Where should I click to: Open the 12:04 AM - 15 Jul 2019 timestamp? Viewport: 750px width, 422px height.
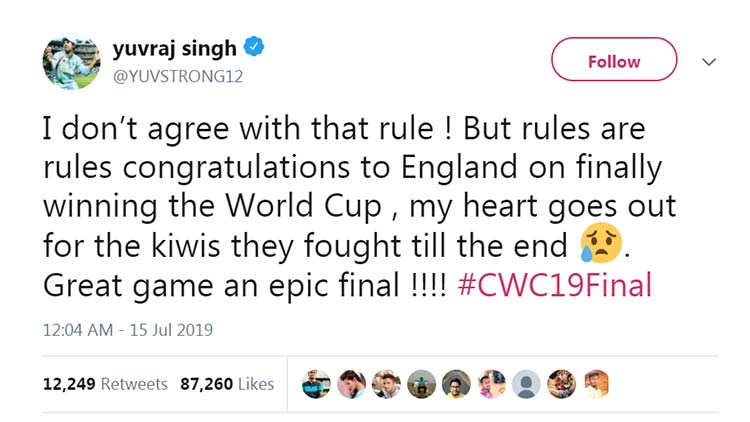pyautogui.click(x=126, y=329)
